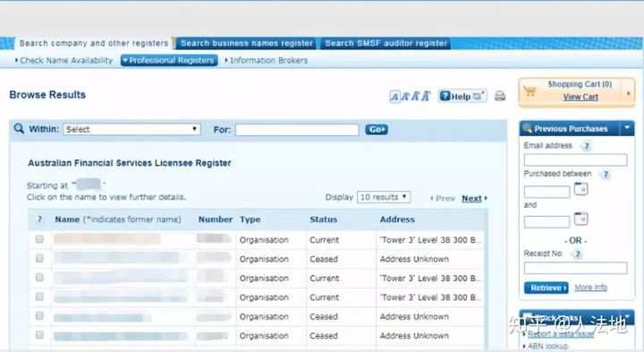Click the shopping cart icon
The image size is (644, 352).
click(x=530, y=91)
